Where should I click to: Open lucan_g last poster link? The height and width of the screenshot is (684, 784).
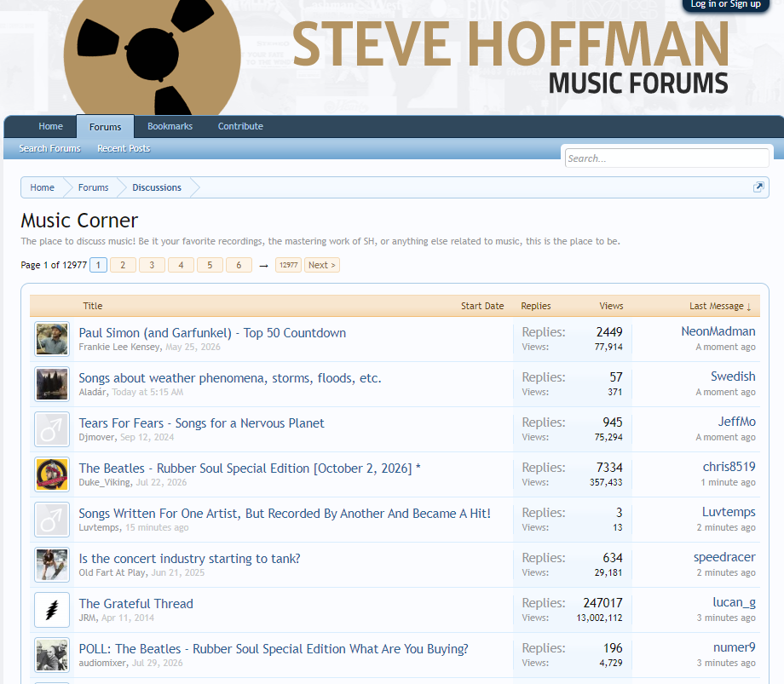coord(734,602)
